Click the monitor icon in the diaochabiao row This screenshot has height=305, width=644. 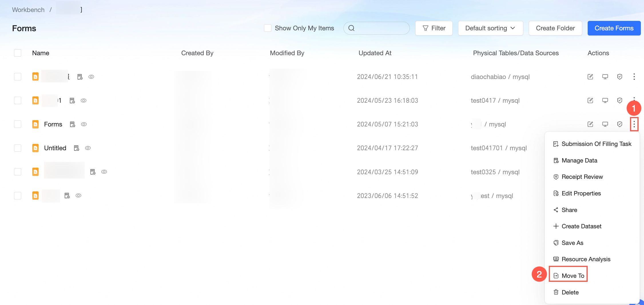[605, 77]
